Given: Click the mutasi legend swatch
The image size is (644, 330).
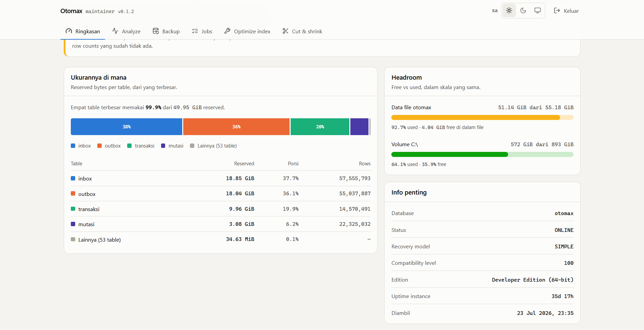Looking at the screenshot, I should click(163, 146).
